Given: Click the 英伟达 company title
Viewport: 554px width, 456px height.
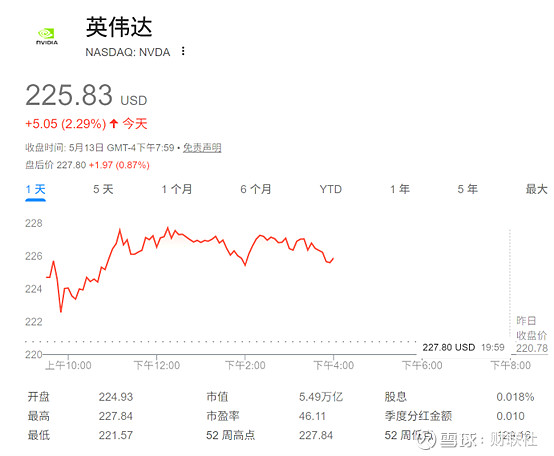Looking at the screenshot, I should coord(119,27).
